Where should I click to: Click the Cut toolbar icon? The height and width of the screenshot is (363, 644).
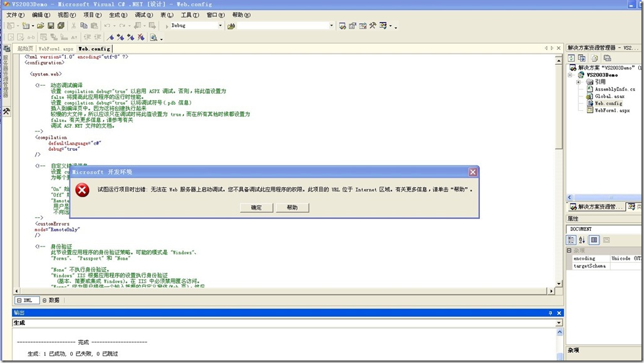(73, 26)
